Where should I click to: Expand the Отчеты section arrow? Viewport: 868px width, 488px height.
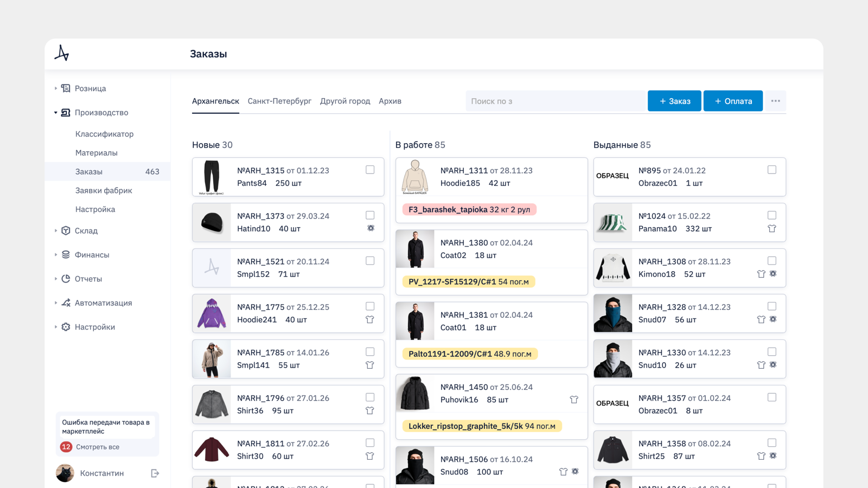55,279
